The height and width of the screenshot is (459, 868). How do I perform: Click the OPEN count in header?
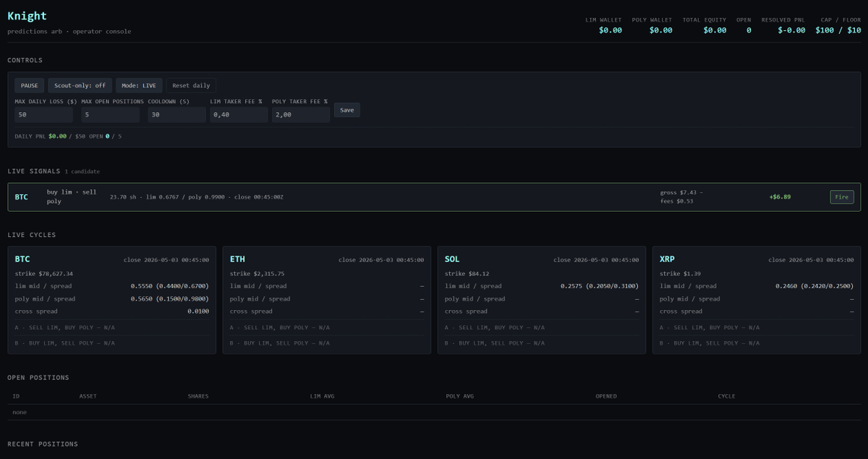[749, 30]
